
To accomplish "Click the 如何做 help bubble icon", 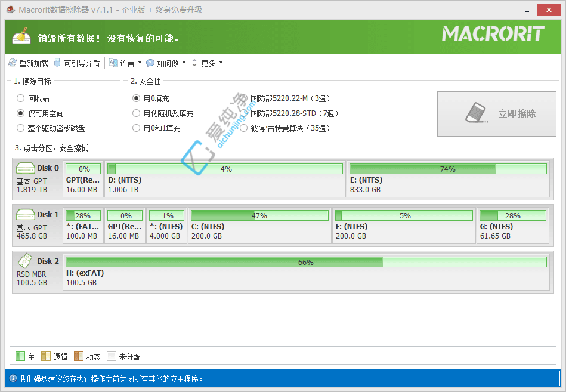I will click(x=150, y=63).
